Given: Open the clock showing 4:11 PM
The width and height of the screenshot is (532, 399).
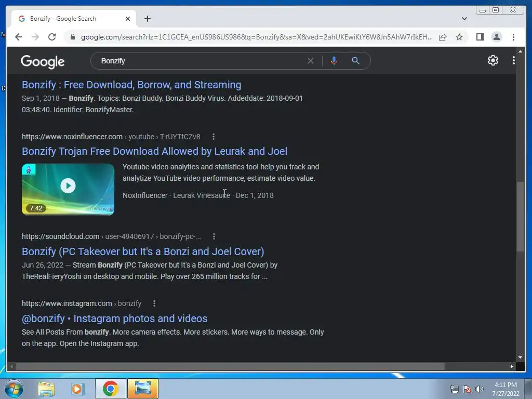Looking at the screenshot, I should tap(506, 389).
